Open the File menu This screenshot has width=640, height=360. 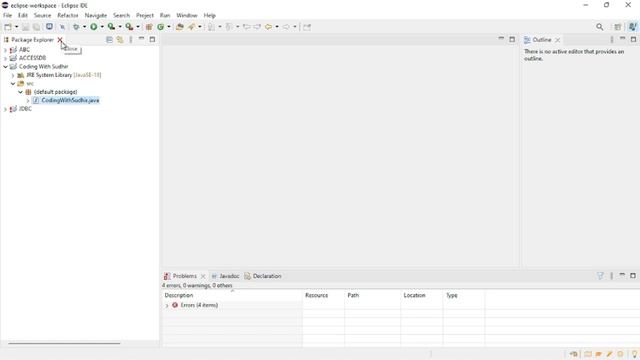tap(7, 16)
